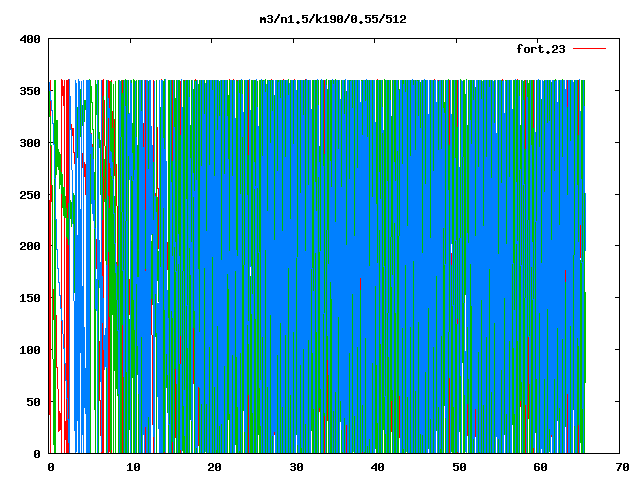Image resolution: width=640 pixels, height=480 pixels.
Task: Click y-axis label 200
Action: click(x=30, y=246)
